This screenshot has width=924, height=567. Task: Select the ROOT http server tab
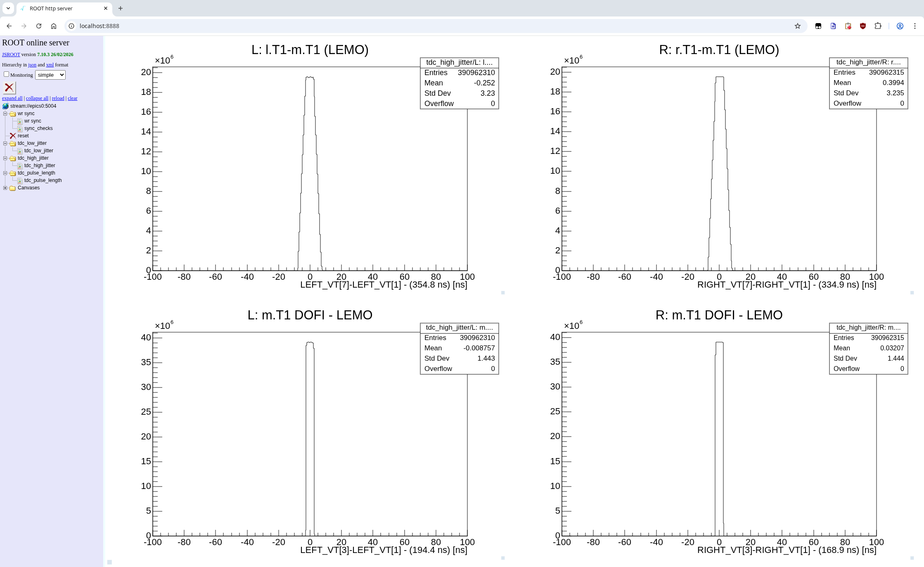[64, 8]
